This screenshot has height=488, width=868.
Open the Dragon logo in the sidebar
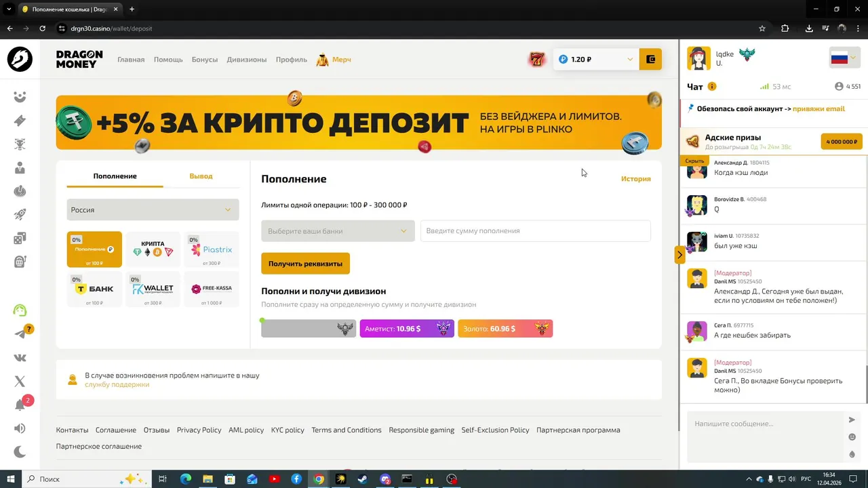click(x=20, y=59)
